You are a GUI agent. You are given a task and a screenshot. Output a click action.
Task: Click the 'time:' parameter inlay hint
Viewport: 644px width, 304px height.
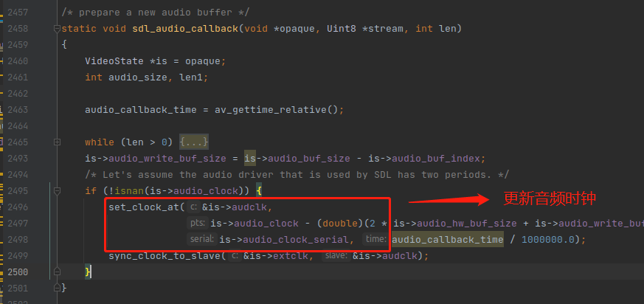tap(375, 239)
